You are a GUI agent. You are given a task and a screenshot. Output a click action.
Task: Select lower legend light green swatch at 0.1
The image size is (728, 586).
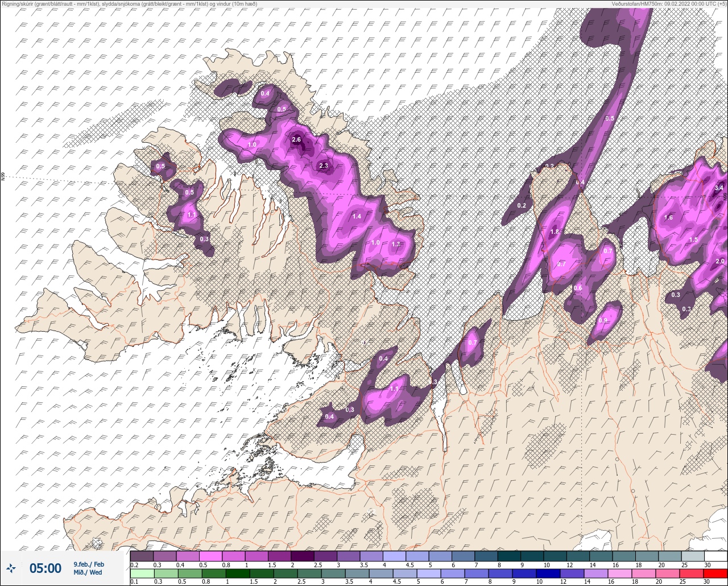(x=142, y=573)
